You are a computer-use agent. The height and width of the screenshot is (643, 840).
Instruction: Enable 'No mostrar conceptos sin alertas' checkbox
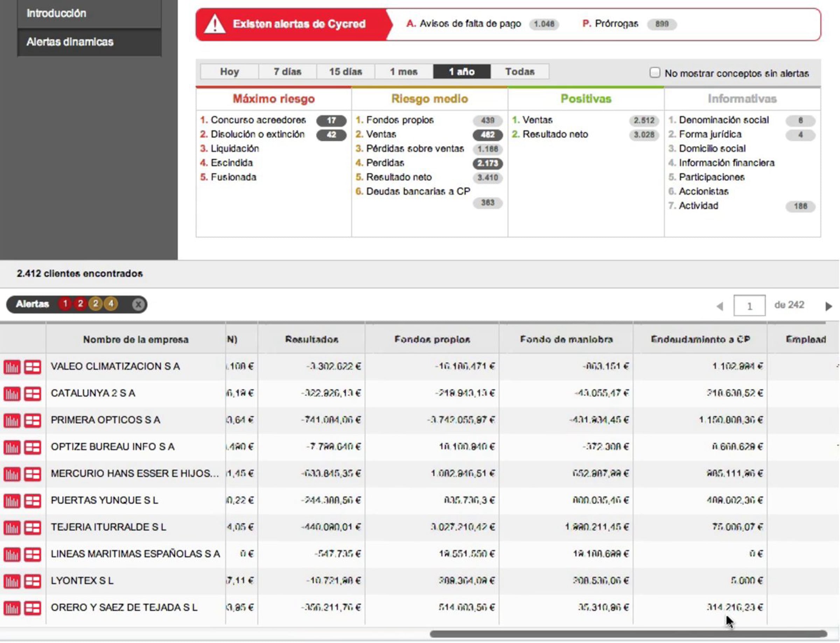[x=655, y=73]
